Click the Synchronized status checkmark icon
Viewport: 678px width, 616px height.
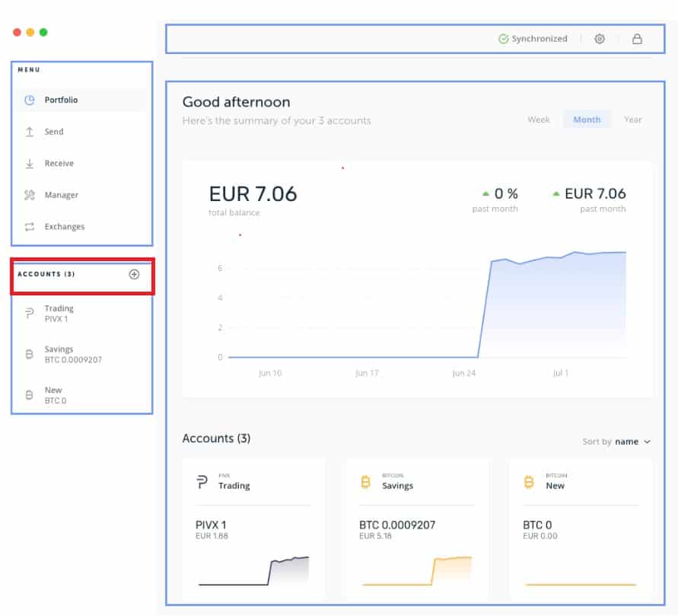coord(503,39)
